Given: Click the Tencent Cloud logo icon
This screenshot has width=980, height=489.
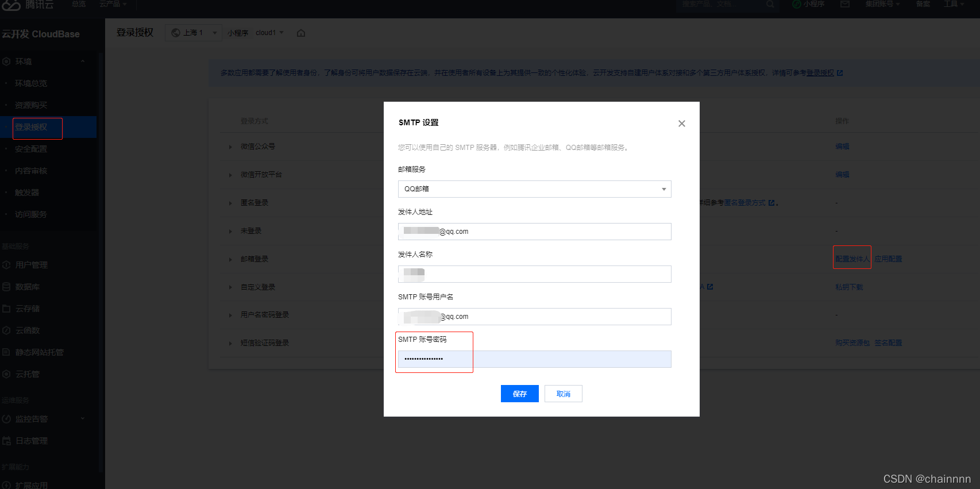Looking at the screenshot, I should pos(11,5).
